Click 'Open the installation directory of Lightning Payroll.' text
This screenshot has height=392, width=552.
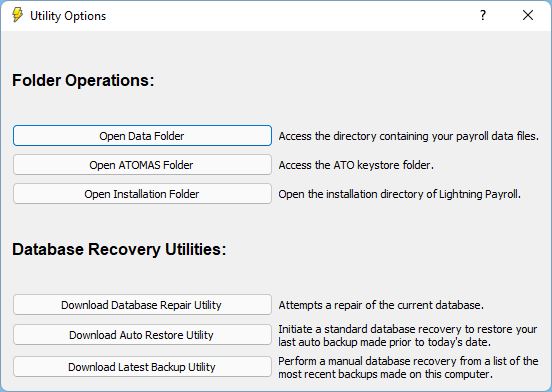(399, 194)
